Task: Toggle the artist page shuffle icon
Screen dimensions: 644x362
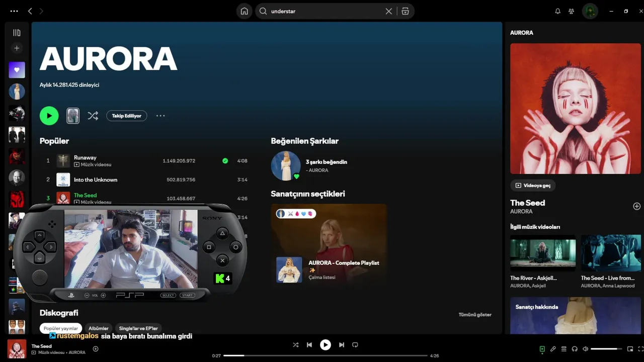Action: coord(93,116)
